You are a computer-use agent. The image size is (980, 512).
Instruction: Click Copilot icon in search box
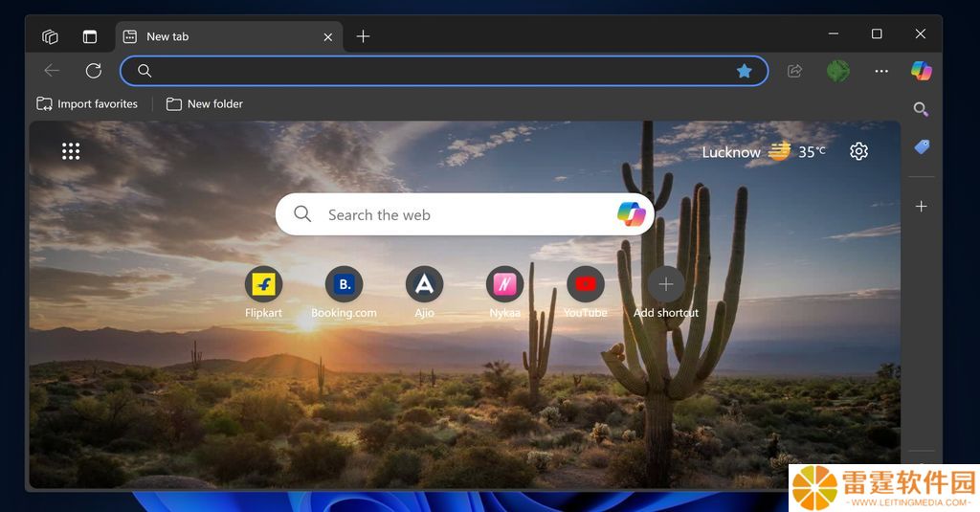(x=632, y=214)
